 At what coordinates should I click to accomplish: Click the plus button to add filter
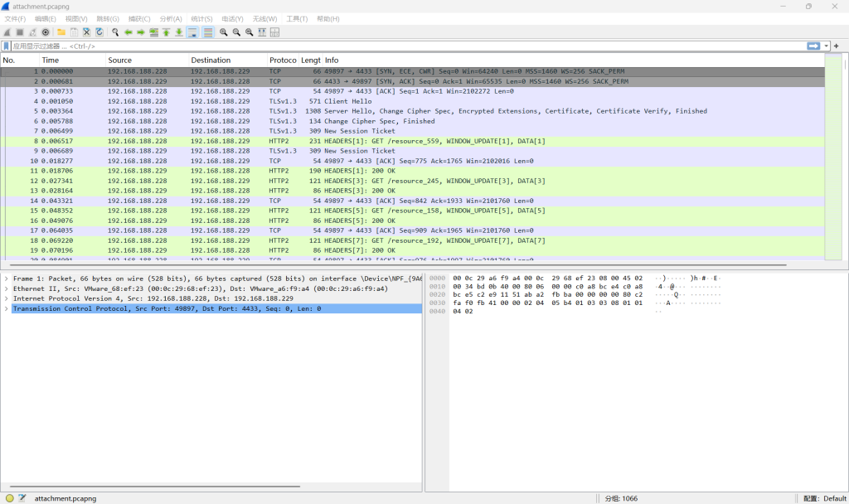point(836,46)
